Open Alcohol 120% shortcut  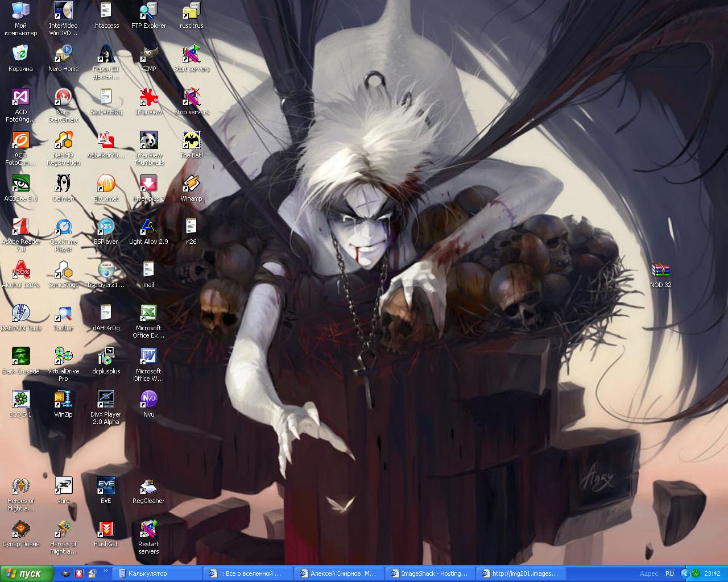coord(20,275)
